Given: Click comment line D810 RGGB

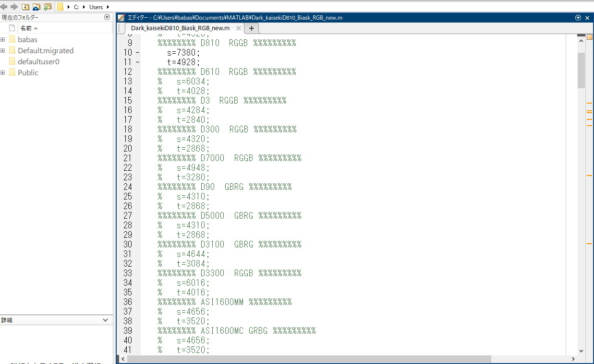Looking at the screenshot, I should point(227,43).
